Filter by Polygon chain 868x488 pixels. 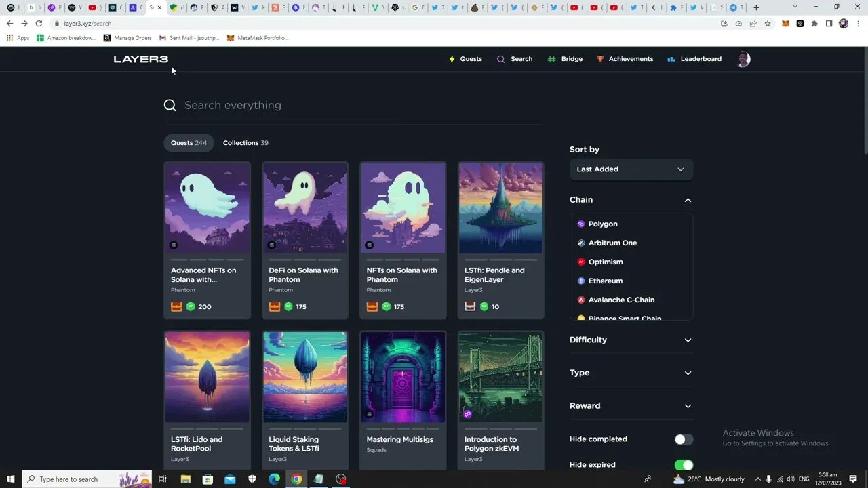[603, 224]
